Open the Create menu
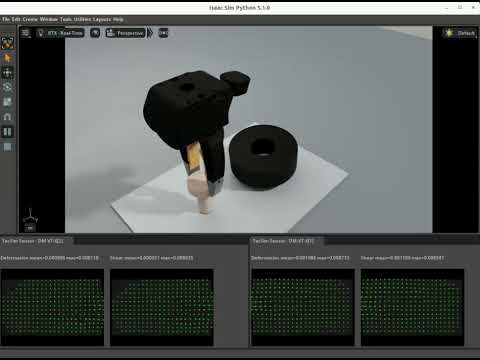The image size is (480, 360). coord(30,19)
